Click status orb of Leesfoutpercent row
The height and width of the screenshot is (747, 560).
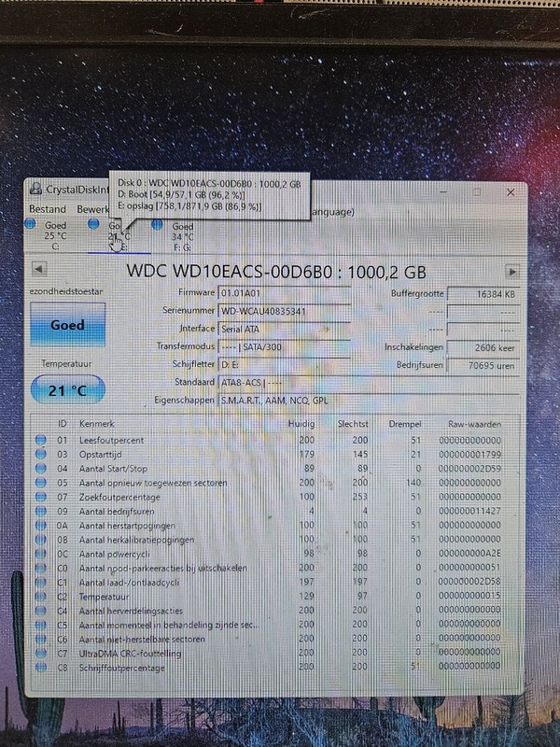41,440
